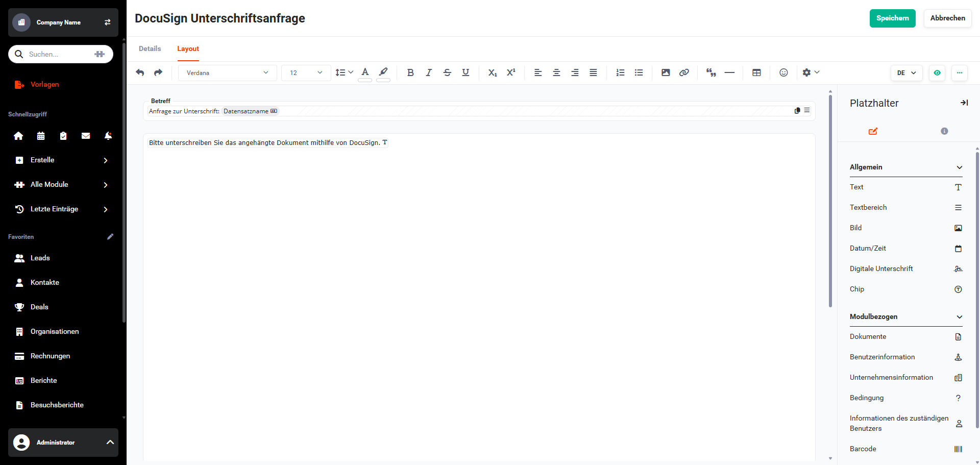The image size is (980, 465).
Task: Toggle bold formatting
Action: click(410, 72)
